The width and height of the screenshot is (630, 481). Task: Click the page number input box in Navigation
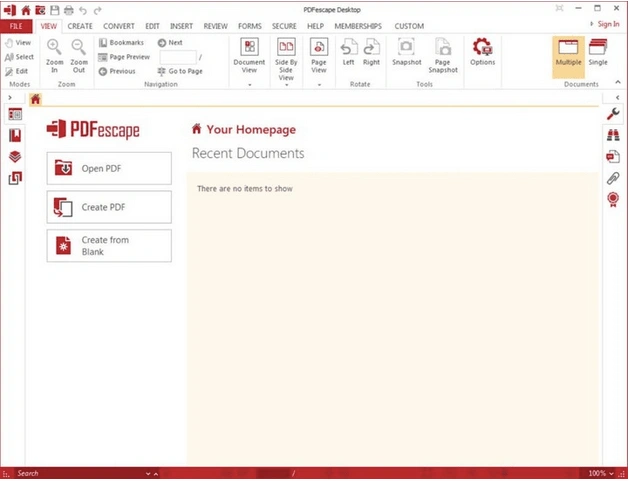(x=178, y=57)
